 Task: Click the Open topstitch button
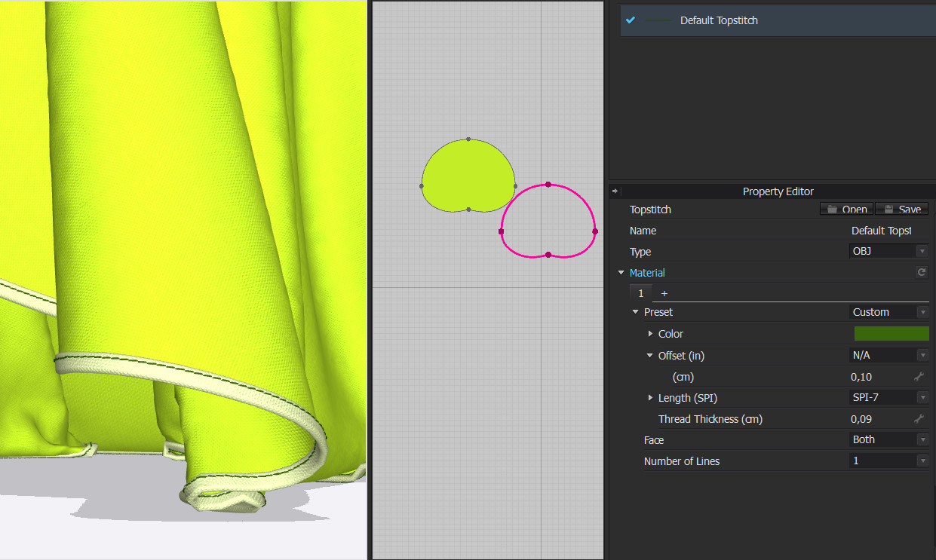click(x=846, y=210)
